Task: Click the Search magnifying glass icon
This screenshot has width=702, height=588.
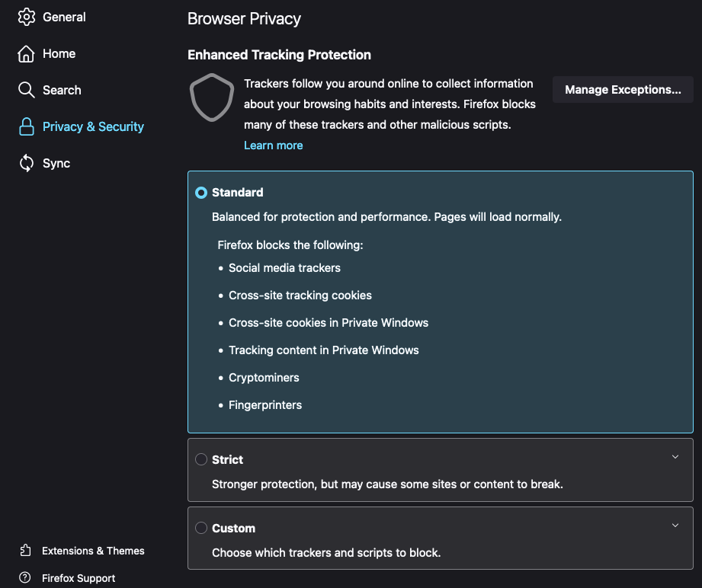Action: [27, 90]
